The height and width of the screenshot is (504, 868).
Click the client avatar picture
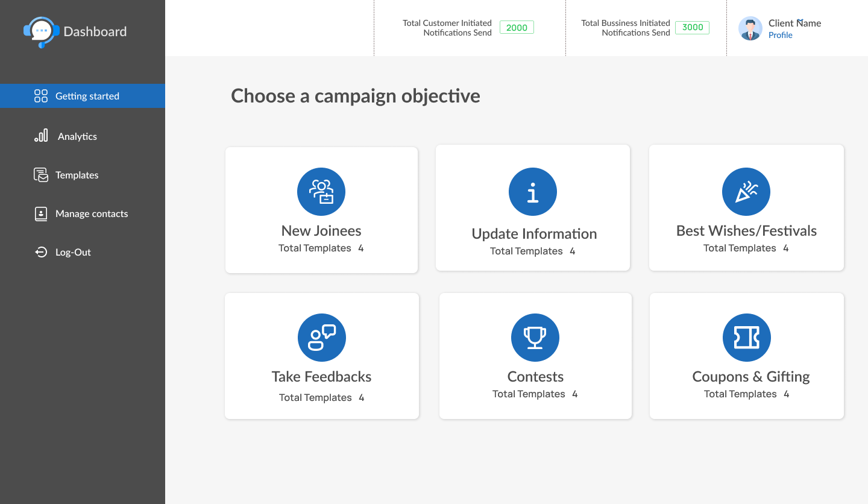point(750,28)
